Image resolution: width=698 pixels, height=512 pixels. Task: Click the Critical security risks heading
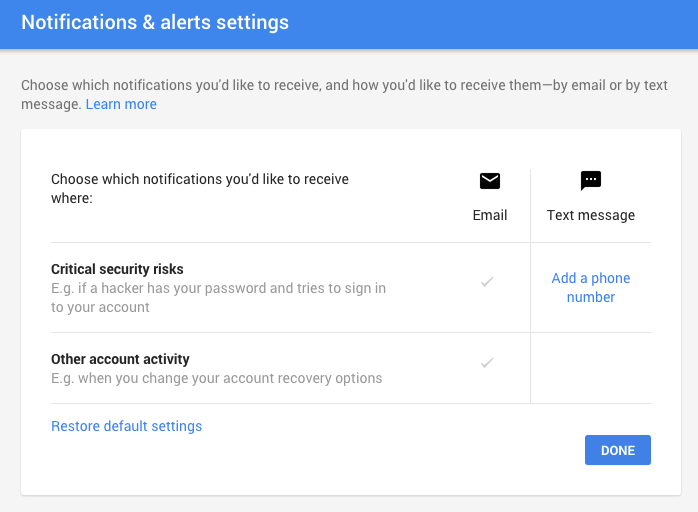tap(117, 269)
